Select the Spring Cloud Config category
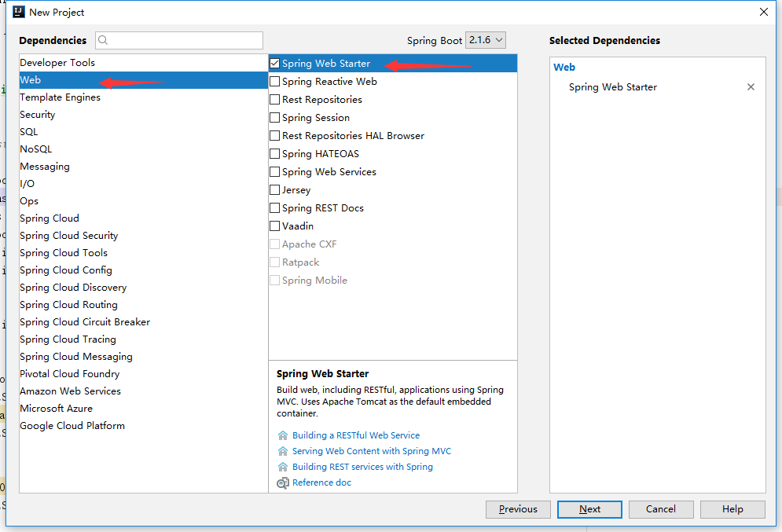The width and height of the screenshot is (782, 532). click(66, 270)
